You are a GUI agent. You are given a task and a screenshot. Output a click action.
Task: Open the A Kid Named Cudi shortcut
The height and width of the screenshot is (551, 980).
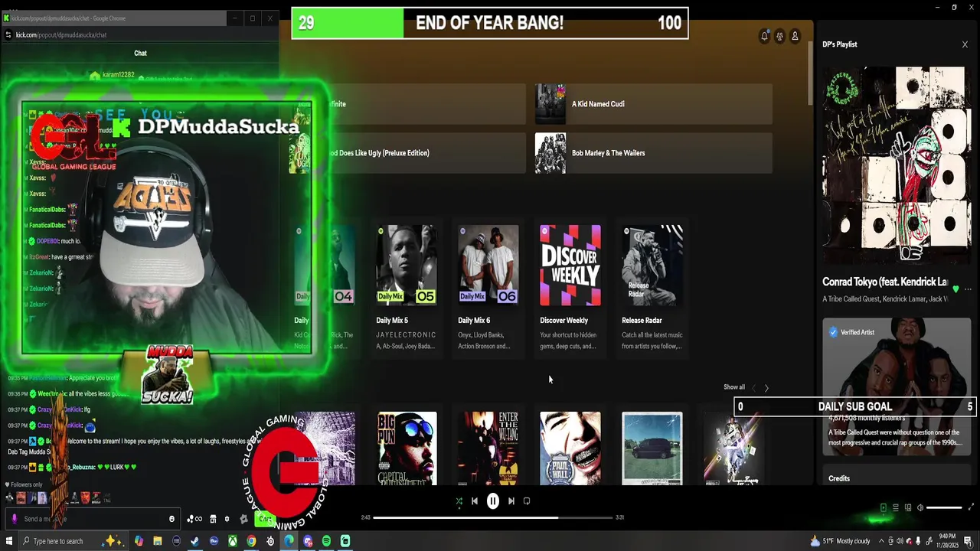click(x=653, y=104)
